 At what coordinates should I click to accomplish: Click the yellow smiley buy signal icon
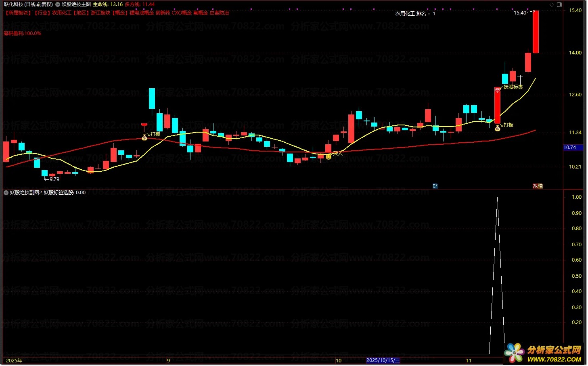click(329, 156)
